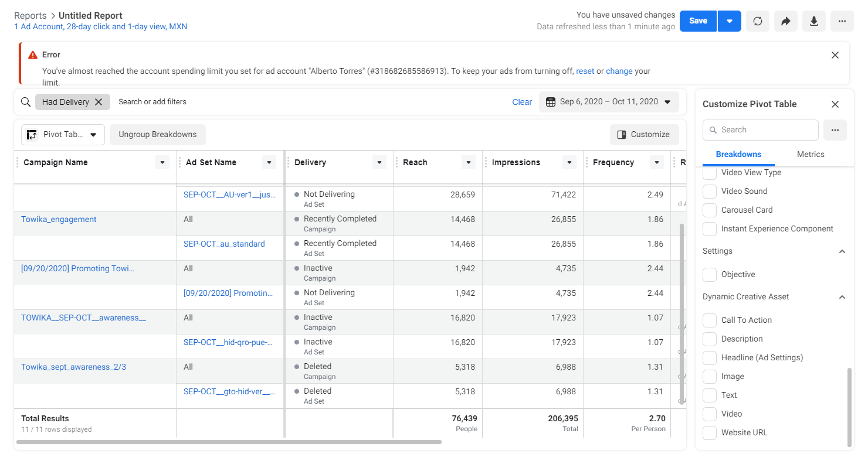Tick the Website URL checkbox

tap(710, 432)
